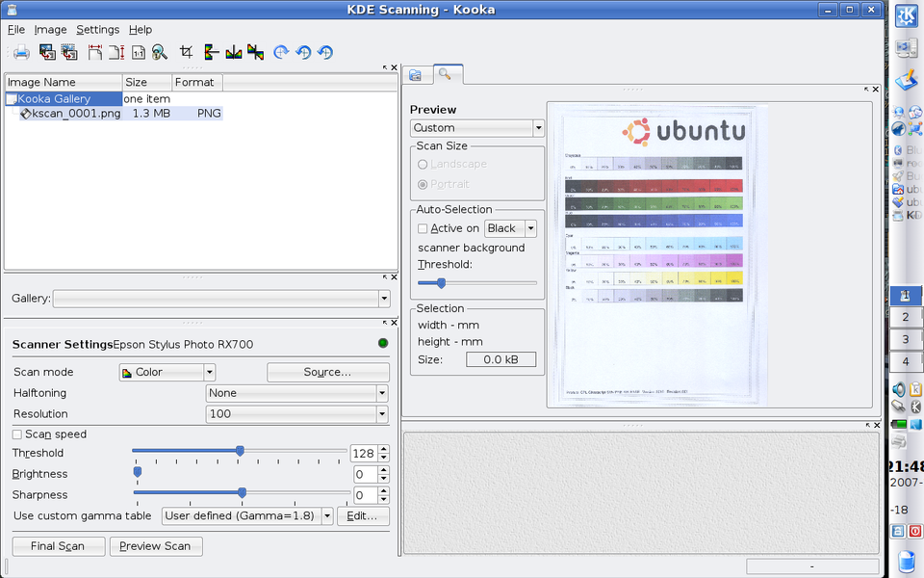Viewport: 924px width, 578px height.
Task: Open the Preview size Custom dropdown
Action: [476, 128]
